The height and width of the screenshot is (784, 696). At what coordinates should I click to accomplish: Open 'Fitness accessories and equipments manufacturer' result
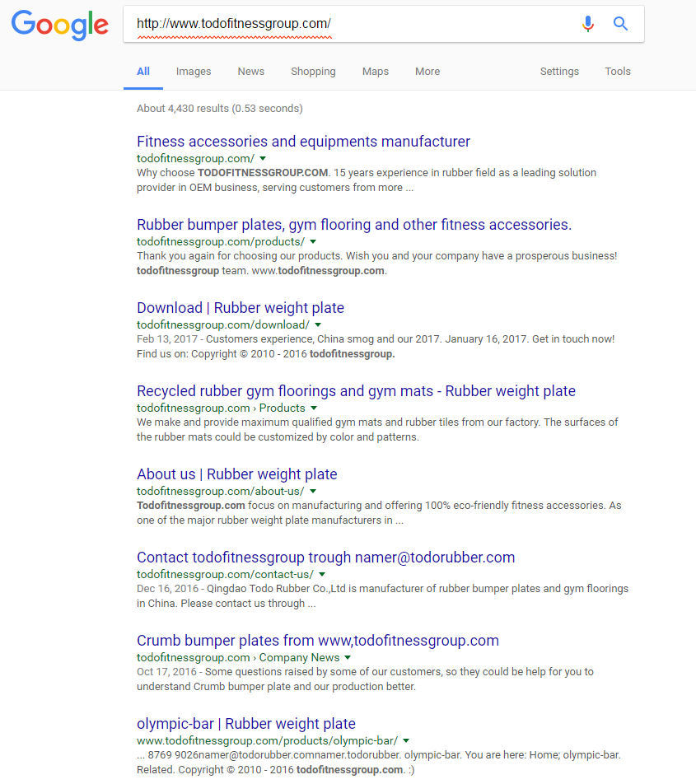tap(303, 142)
